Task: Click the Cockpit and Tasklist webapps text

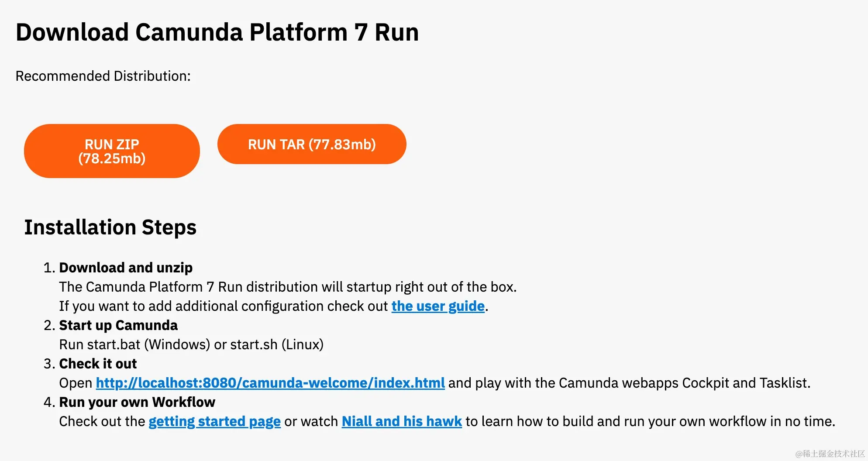Action: click(x=629, y=383)
